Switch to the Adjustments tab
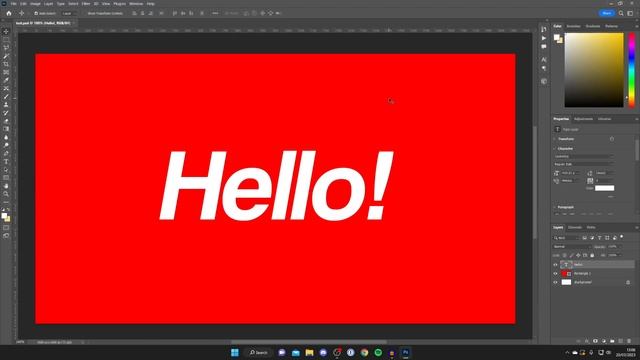 coord(583,119)
